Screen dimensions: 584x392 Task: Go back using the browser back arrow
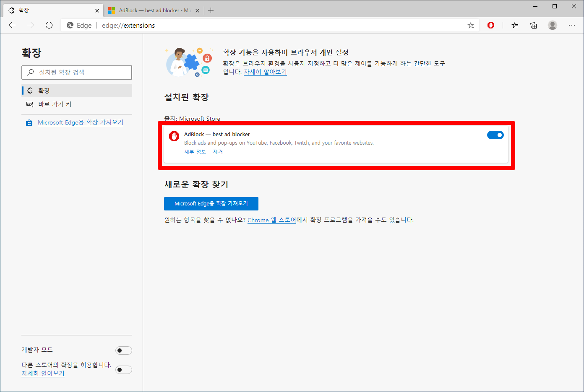(x=12, y=25)
